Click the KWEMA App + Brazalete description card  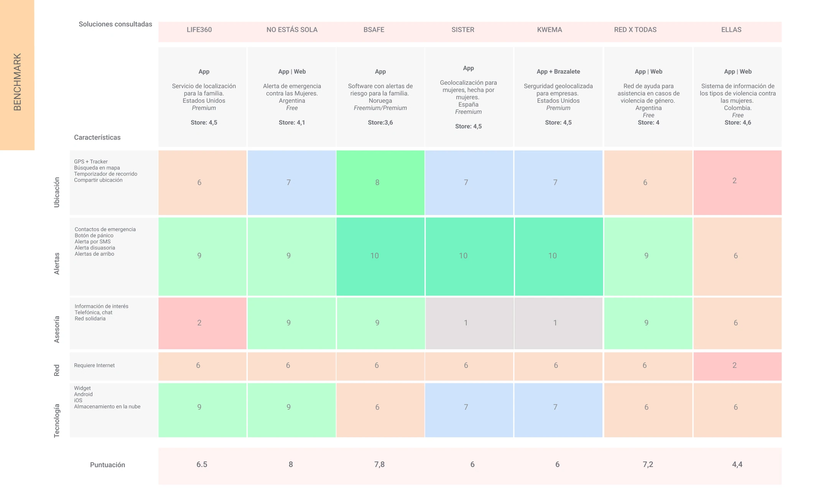pyautogui.click(x=558, y=97)
